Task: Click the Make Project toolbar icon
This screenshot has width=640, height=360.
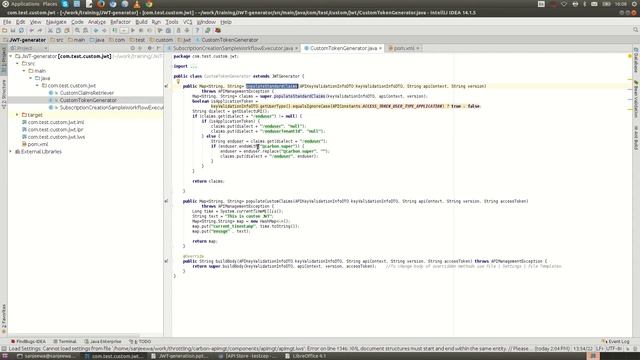Action: [x=115, y=30]
